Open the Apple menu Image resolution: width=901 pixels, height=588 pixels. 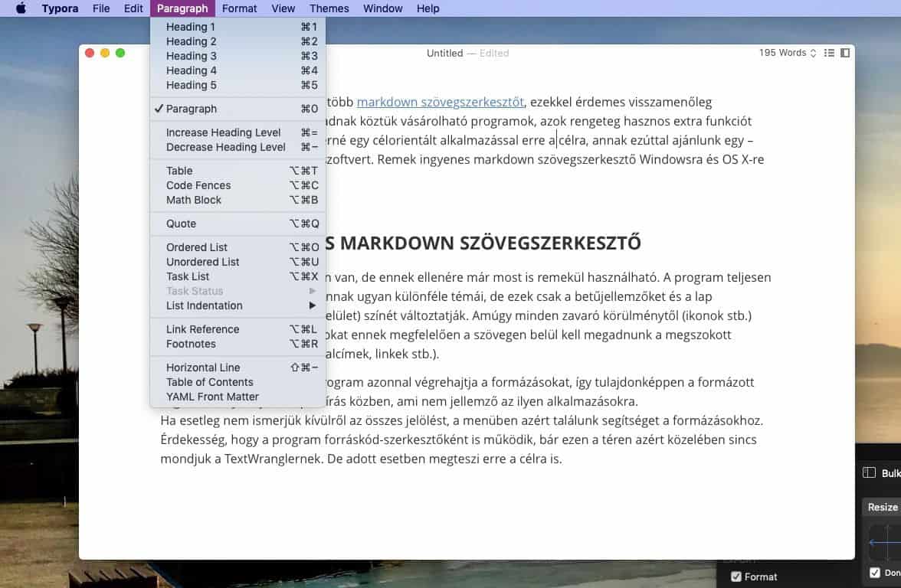click(21, 8)
